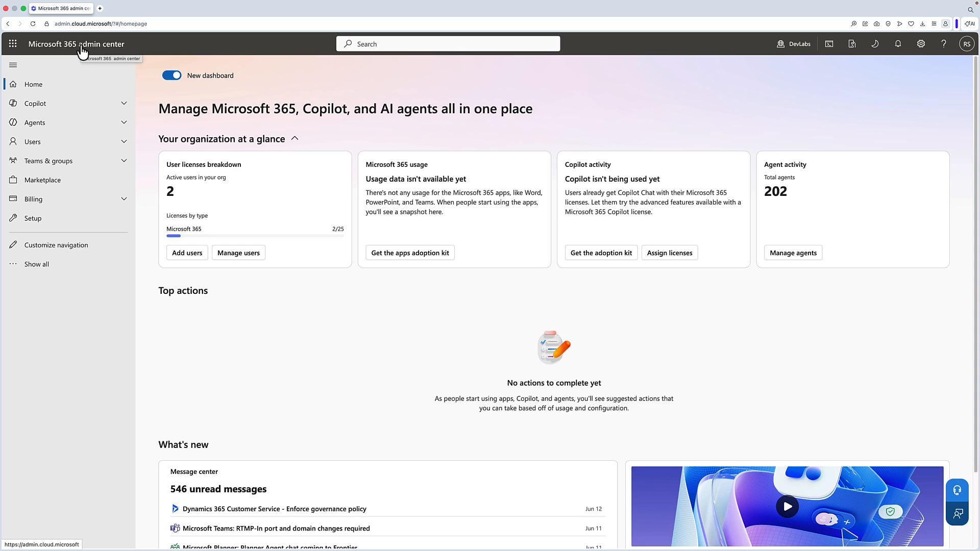This screenshot has width=980, height=551.
Task: Expand the Copilot navigation section
Action: coord(124,103)
